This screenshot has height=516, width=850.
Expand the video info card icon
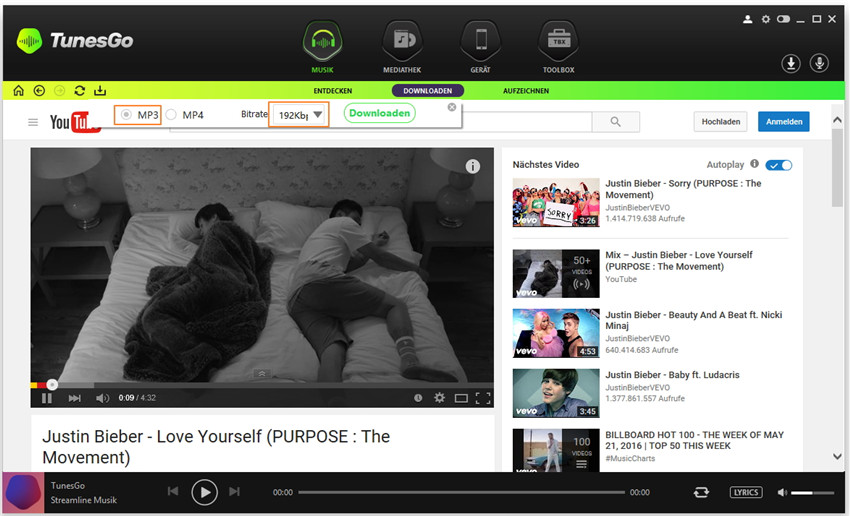473,167
